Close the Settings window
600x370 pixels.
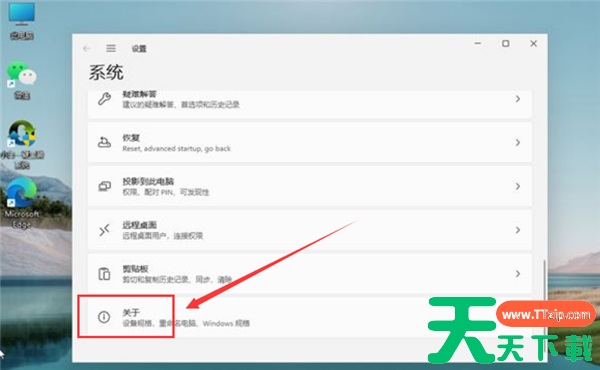click(x=533, y=44)
